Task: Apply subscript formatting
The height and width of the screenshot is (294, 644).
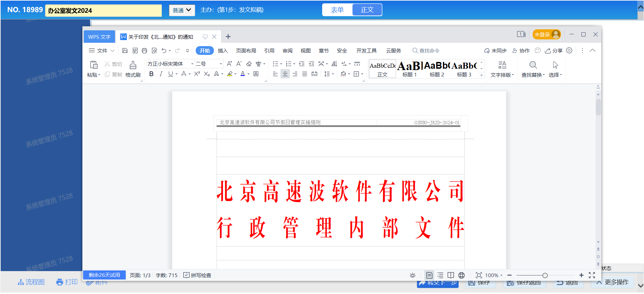Action: tap(207, 74)
